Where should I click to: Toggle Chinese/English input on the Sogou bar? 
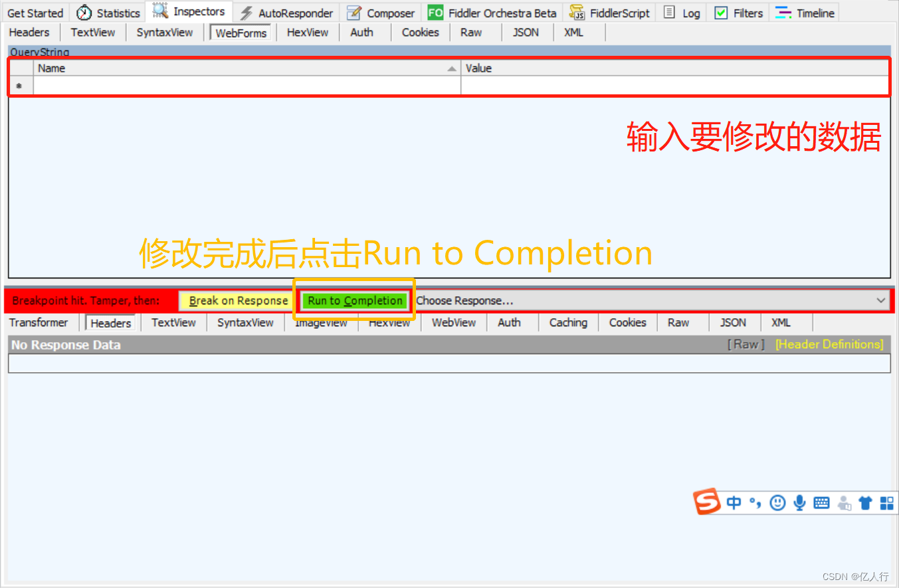tap(734, 502)
